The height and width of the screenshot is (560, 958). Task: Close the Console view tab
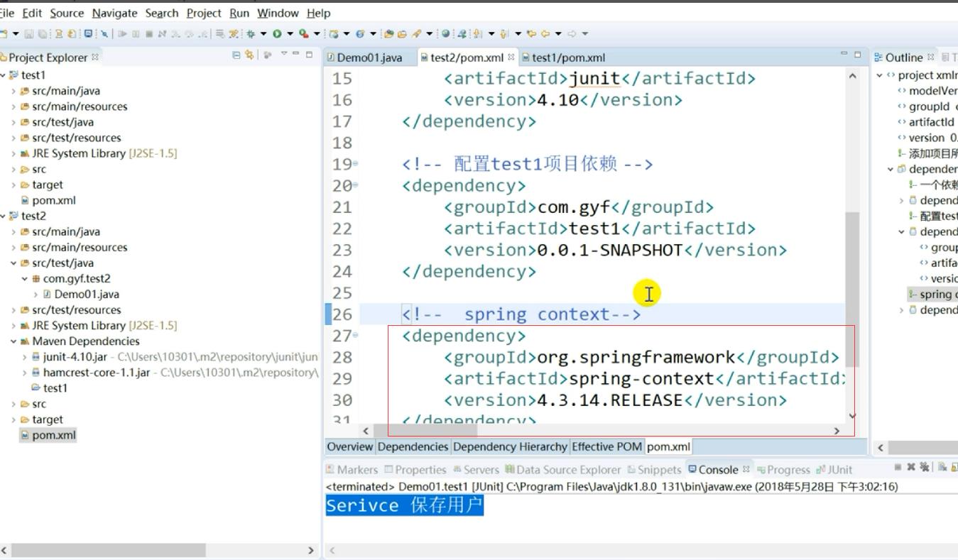point(746,469)
